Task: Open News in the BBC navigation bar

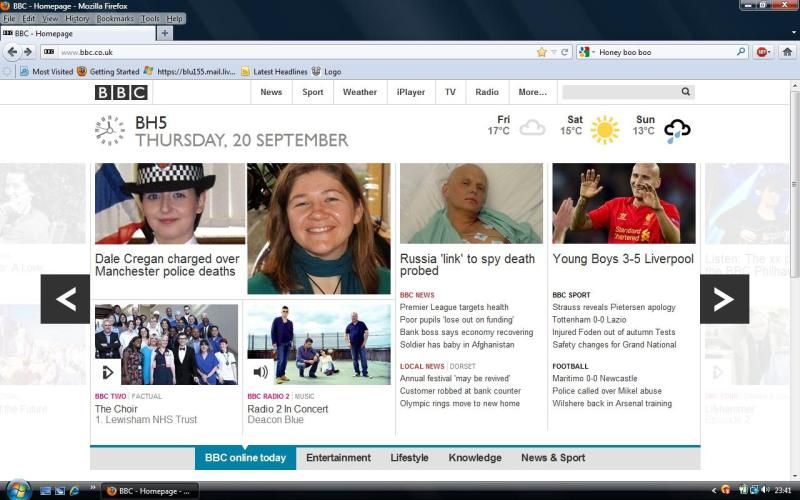Action: pyautogui.click(x=271, y=92)
